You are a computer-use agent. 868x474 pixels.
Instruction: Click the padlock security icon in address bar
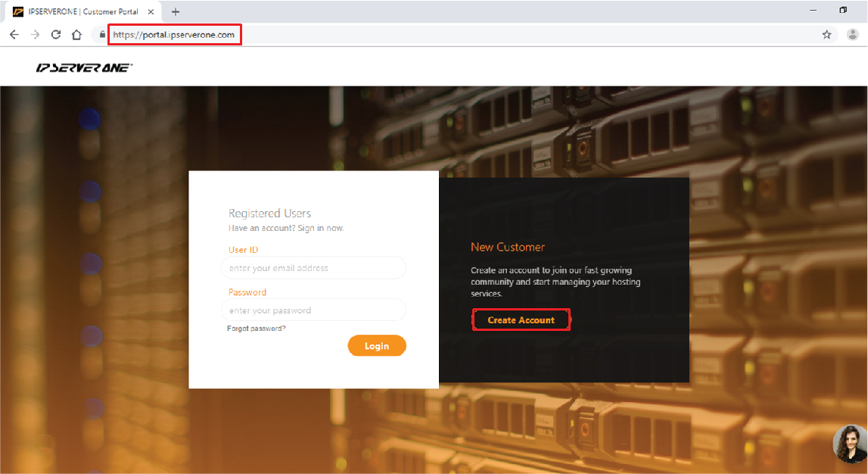pos(101,34)
